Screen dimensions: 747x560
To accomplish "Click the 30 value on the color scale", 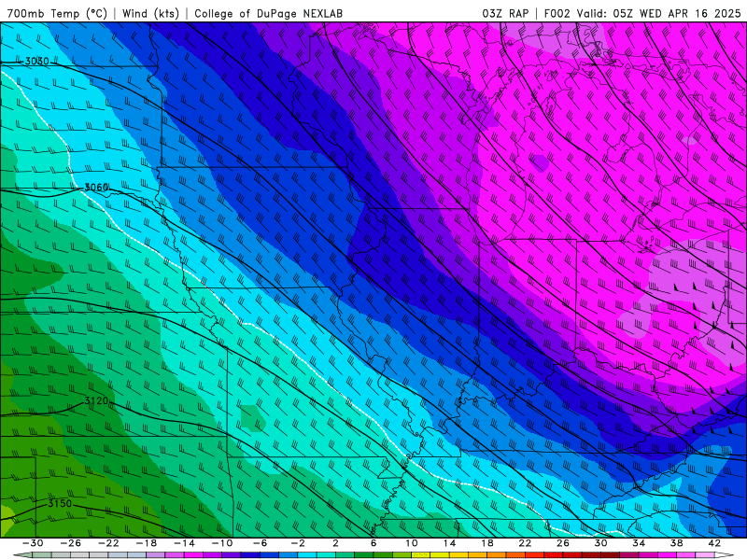I will [600, 543].
